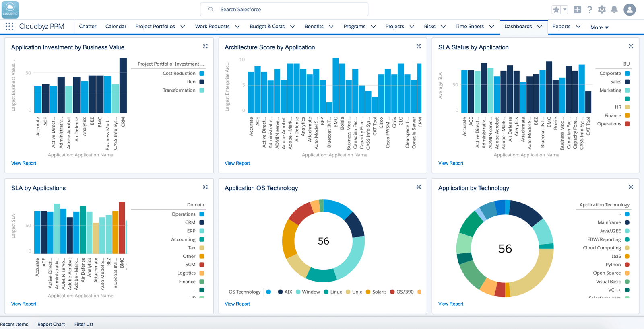Expand the SLA Status by Application chart
This screenshot has height=329, width=644.
click(x=631, y=47)
